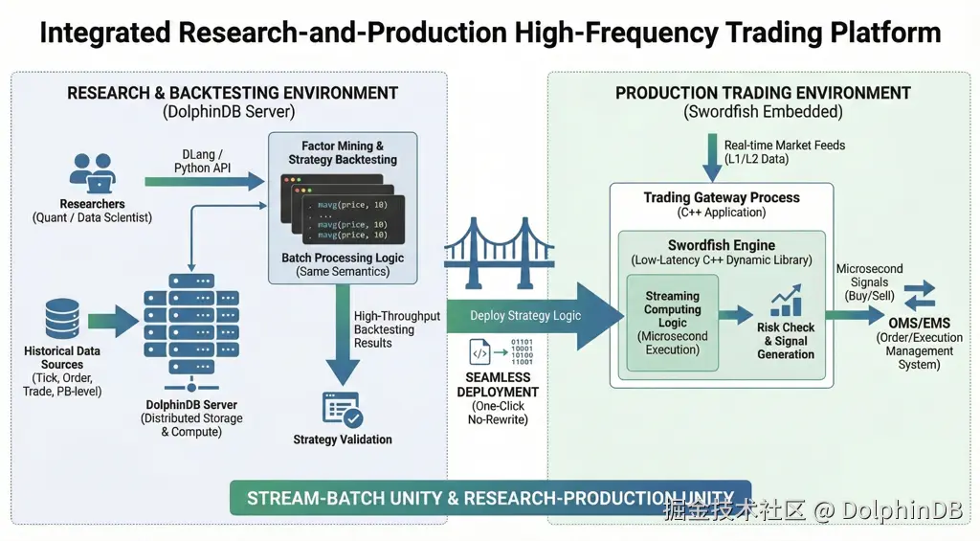Click the Deploy Strategy Logic arrow
980x541 pixels.
tap(535, 316)
